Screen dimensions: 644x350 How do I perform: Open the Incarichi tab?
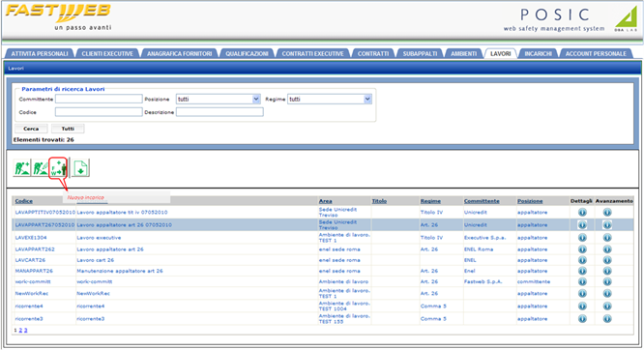point(538,54)
